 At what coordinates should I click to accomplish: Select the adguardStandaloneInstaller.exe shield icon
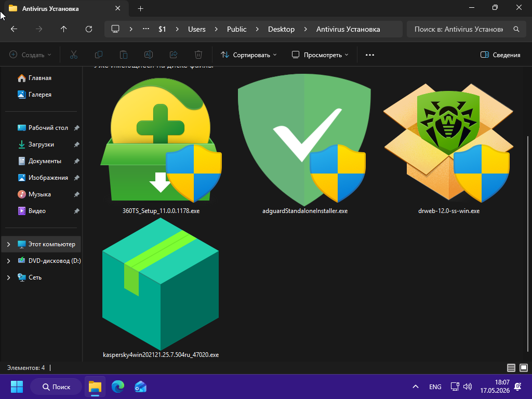tap(304, 140)
